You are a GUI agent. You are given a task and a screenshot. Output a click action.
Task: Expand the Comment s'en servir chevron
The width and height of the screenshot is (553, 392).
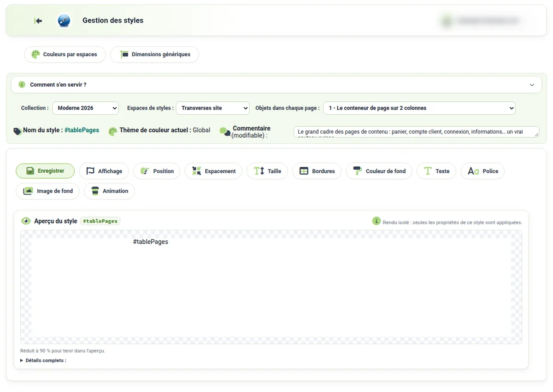pos(532,85)
